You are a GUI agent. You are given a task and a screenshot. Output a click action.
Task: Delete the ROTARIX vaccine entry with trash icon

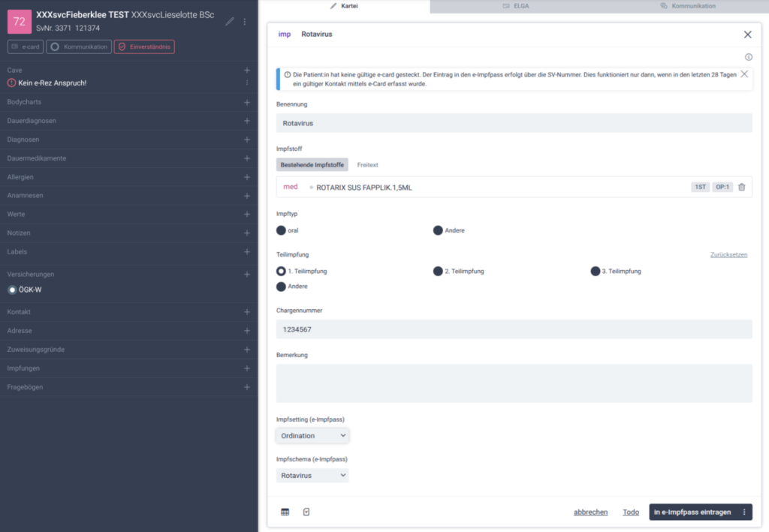[x=741, y=187]
